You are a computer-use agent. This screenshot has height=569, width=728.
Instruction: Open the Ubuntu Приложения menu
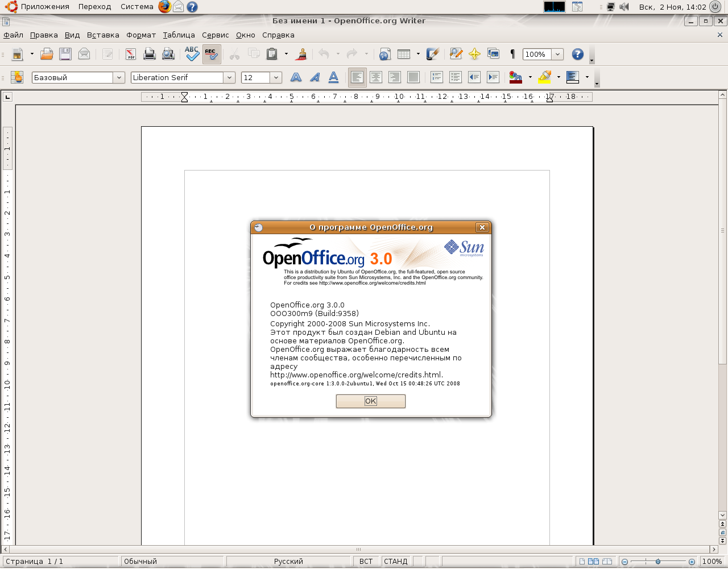(39, 7)
